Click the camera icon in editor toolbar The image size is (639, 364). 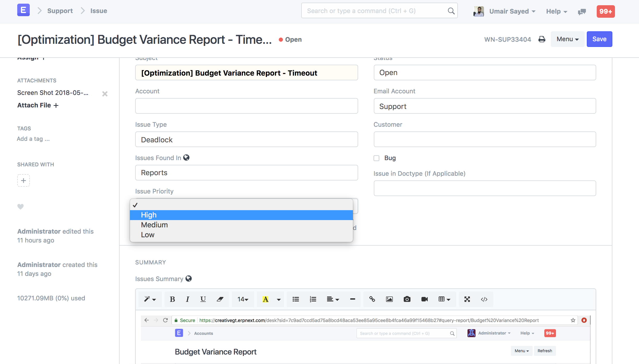407,299
